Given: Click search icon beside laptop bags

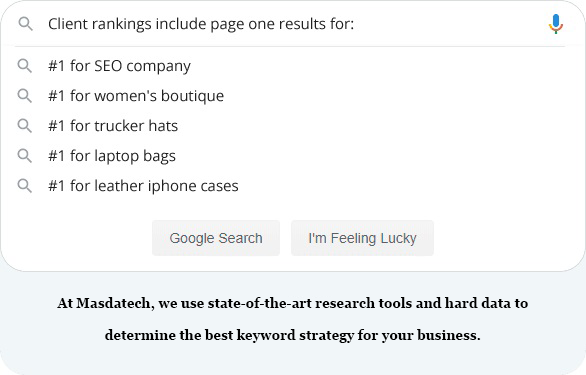Looking at the screenshot, I should point(25,156).
